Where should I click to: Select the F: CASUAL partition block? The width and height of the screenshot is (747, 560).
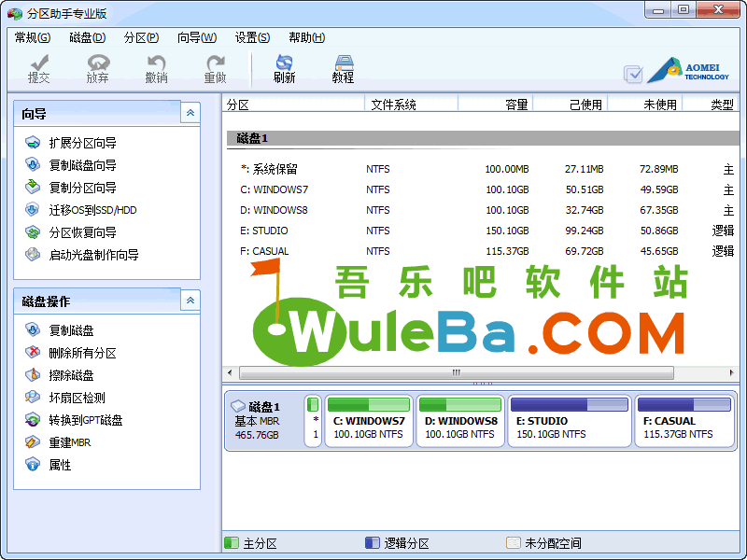(x=684, y=421)
